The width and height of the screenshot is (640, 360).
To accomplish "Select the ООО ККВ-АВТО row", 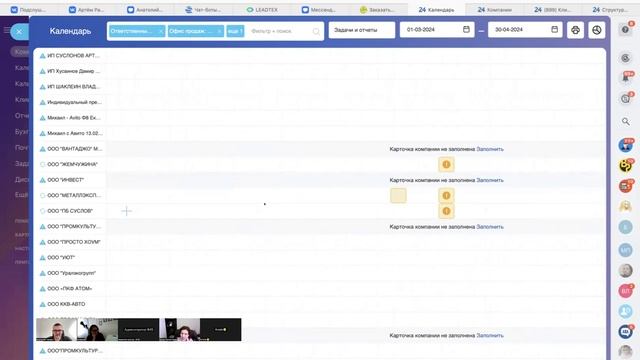I will point(66,304).
